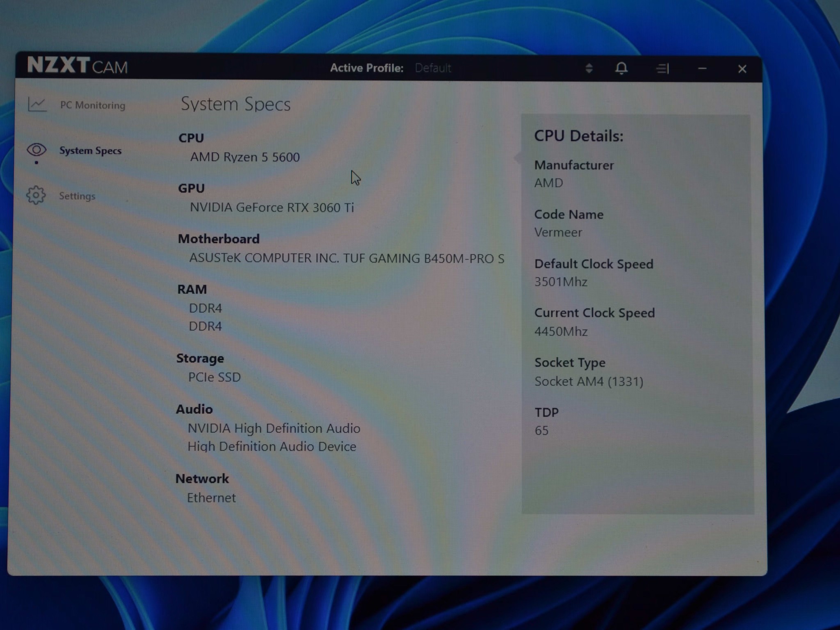
Task: Open PC Monitoring graph icon
Action: point(37,104)
